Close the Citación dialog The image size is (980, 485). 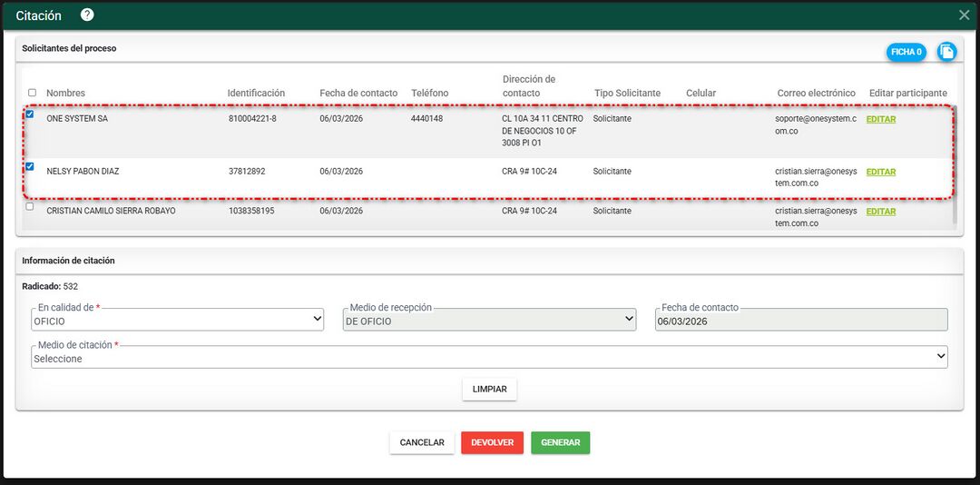(964, 15)
